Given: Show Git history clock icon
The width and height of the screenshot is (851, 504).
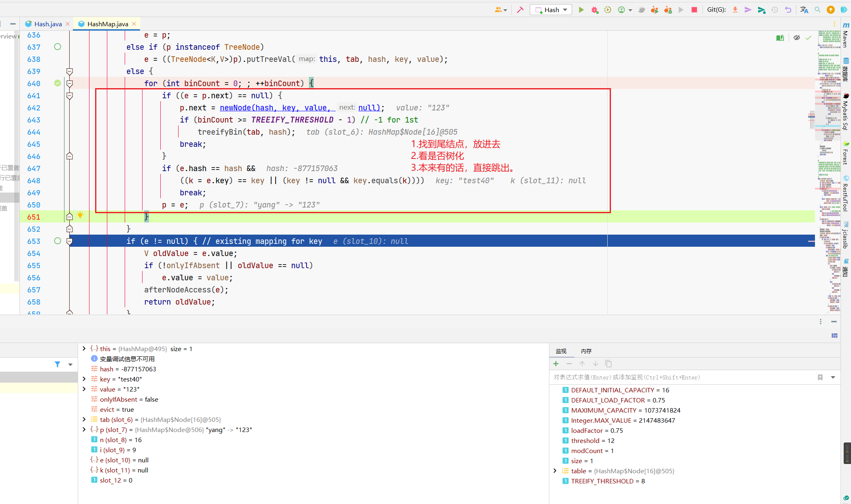Looking at the screenshot, I should (774, 10).
